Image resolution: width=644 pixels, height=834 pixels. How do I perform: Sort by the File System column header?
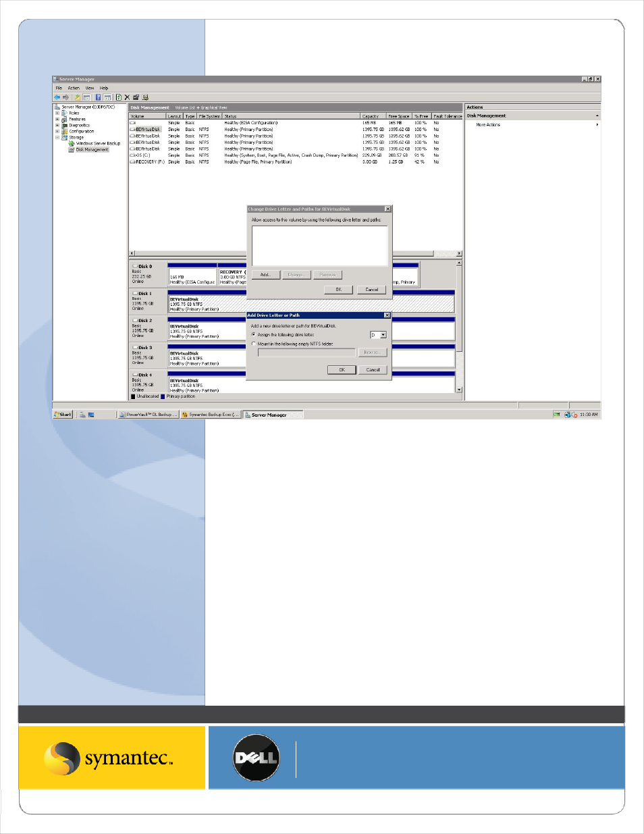(x=209, y=116)
